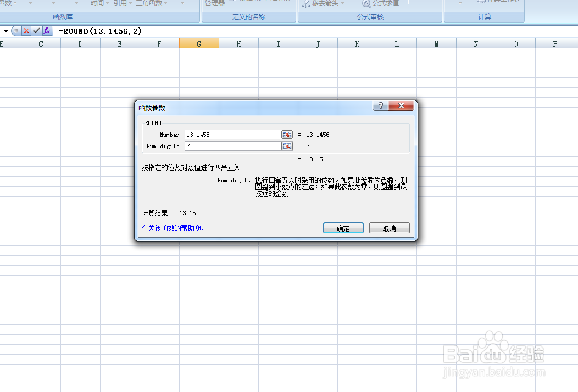Expand the 移去箭头 dropdown arrow
Screen dimensions: 578x392
[x=342, y=3]
